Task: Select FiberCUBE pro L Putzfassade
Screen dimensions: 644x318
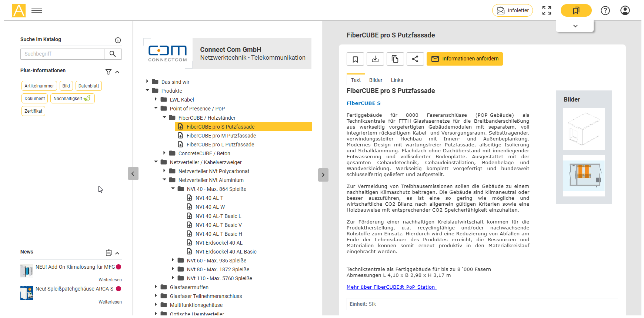Action: click(x=220, y=145)
